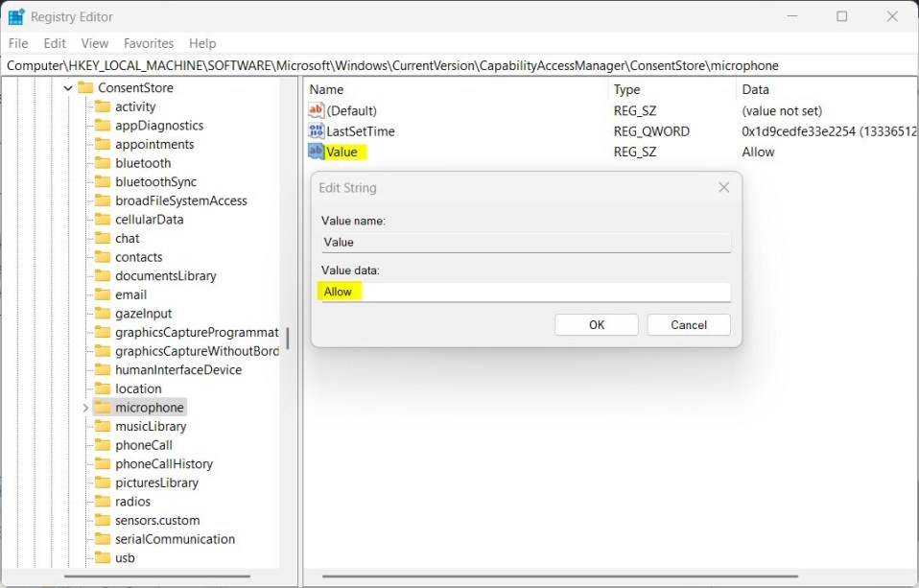Click the activity folder icon
Viewport: 919px width, 588px height.
coord(103,106)
